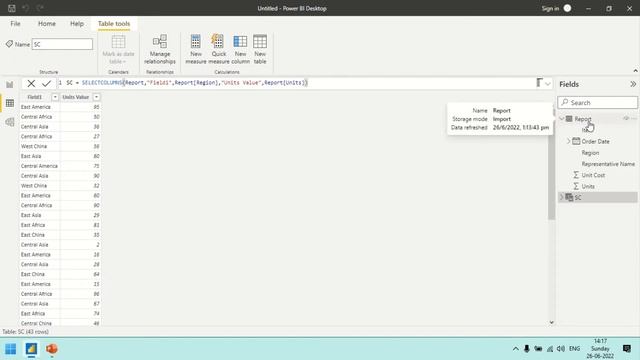This screenshot has height=360, width=640.
Task: Click PowerPoint taskbar icon
Action: [52, 349]
